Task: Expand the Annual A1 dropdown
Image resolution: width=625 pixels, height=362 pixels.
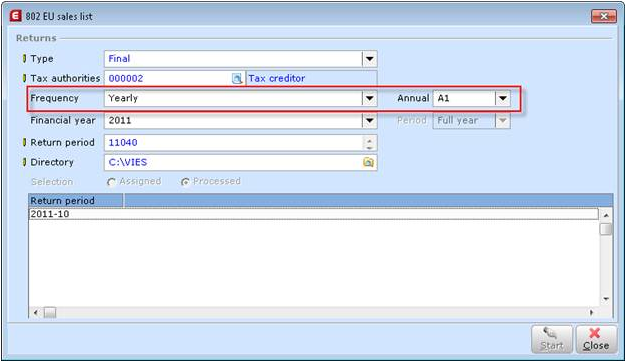Action: coord(503,98)
